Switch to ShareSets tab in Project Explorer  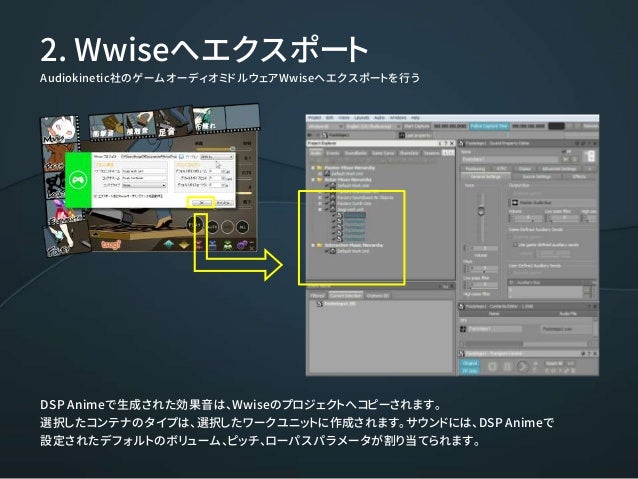click(409, 153)
